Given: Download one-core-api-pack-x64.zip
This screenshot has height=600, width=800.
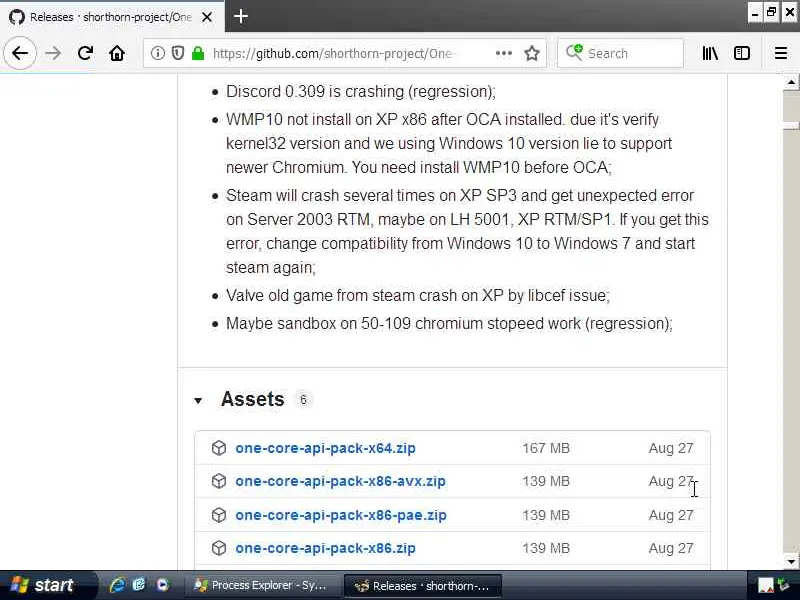Looking at the screenshot, I should tap(325, 448).
